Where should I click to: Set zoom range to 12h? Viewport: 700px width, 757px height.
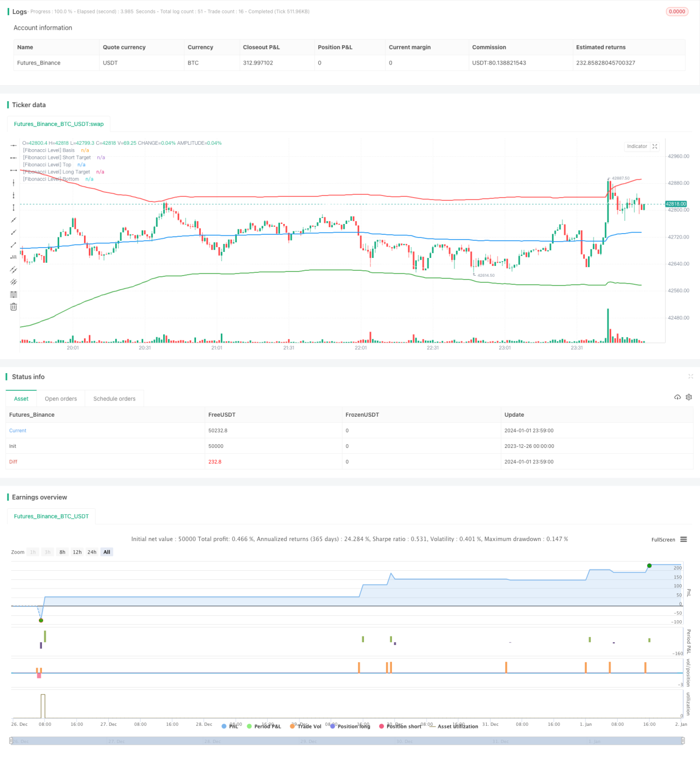[77, 552]
